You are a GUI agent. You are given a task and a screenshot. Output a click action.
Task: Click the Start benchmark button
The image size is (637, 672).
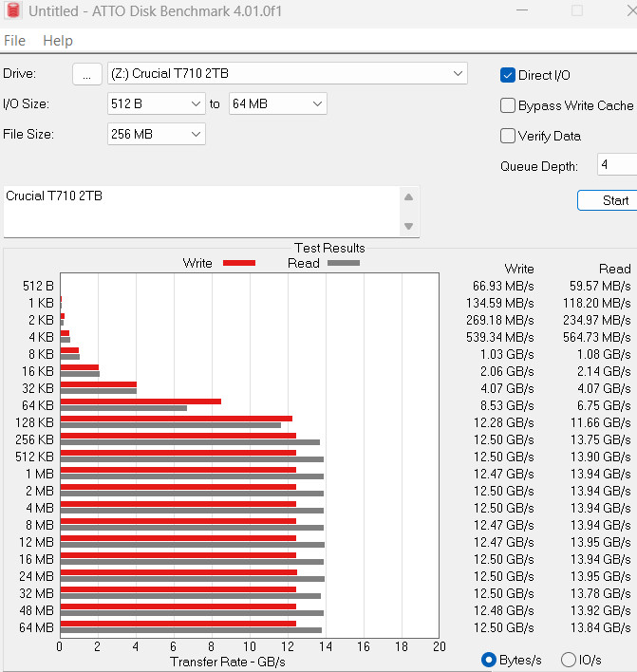point(608,200)
